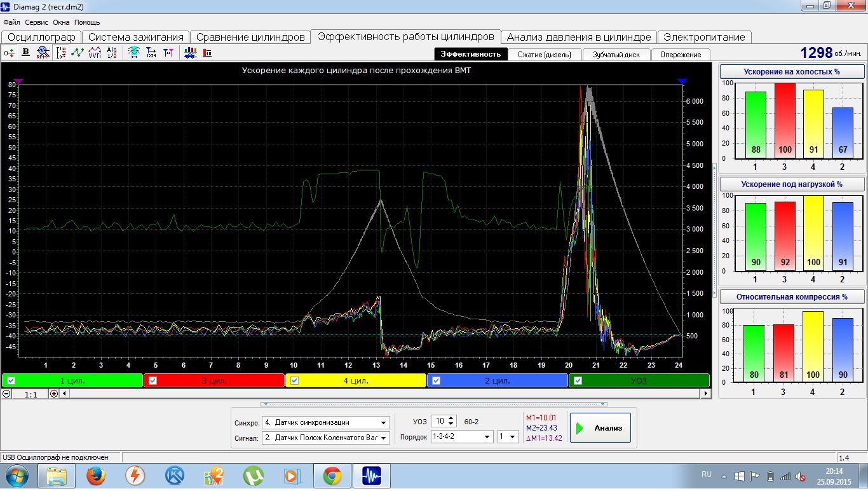This screenshot has height=491, width=868.
Task: Uncheck the 1 цил. trace checkbox
Action: point(11,380)
